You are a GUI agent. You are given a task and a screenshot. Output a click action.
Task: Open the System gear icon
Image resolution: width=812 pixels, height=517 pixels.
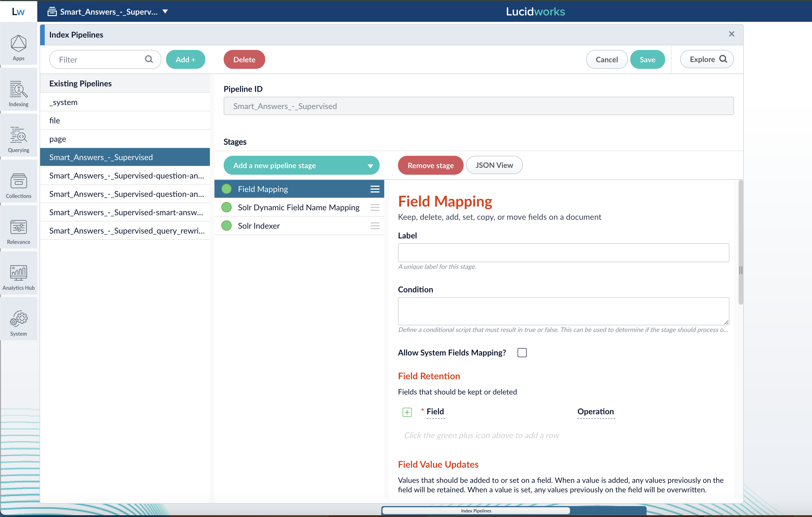click(x=19, y=322)
